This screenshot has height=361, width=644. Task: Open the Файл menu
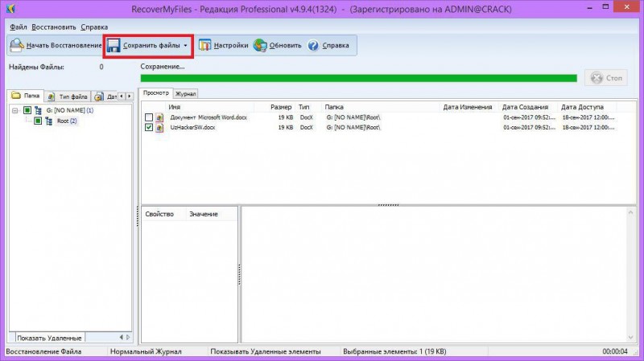(x=18, y=27)
